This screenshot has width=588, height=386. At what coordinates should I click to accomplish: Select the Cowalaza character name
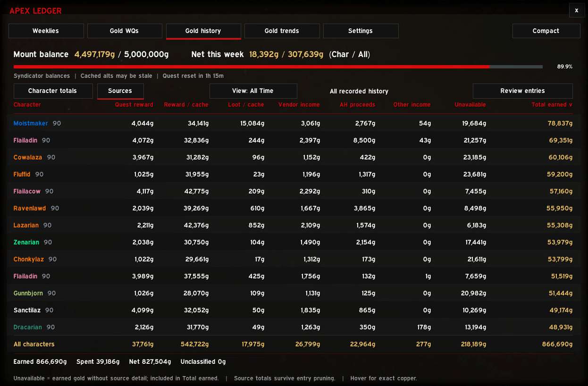pyautogui.click(x=28, y=157)
